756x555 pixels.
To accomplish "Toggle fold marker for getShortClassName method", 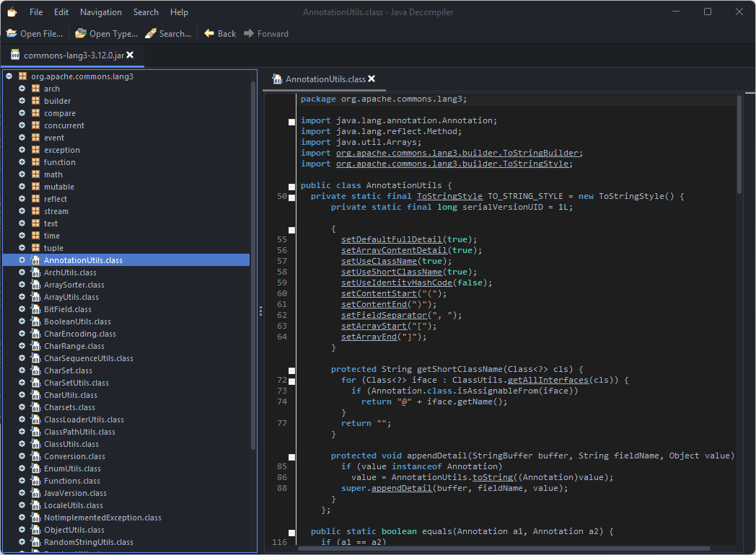I will point(292,370).
